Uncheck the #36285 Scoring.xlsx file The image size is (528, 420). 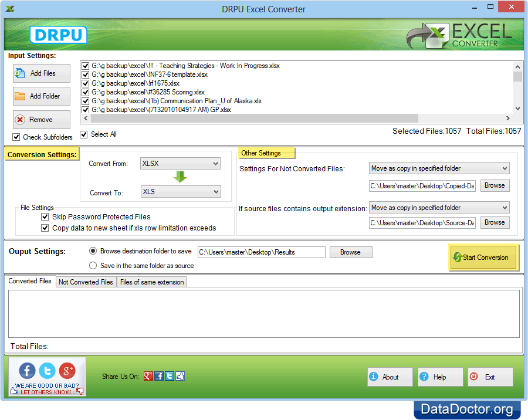[x=86, y=92]
